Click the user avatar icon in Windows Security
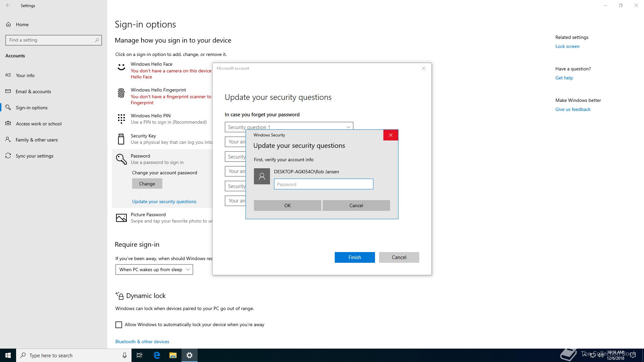 point(262,176)
